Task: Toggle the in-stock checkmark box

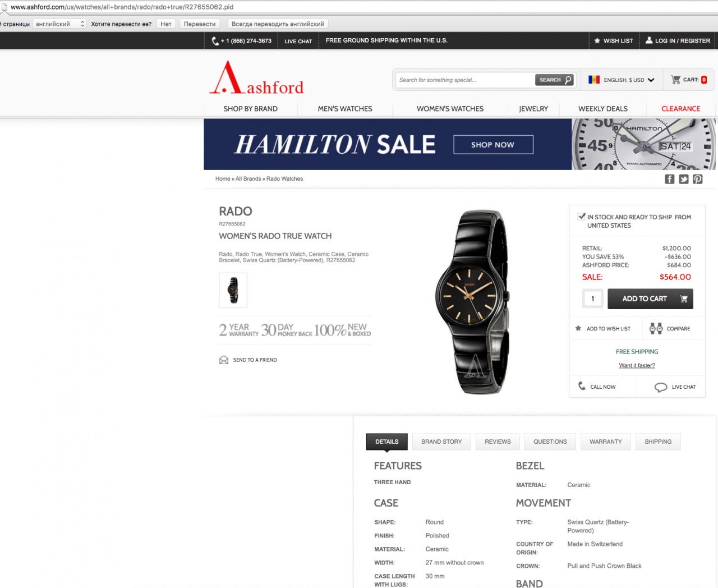Action: click(582, 216)
